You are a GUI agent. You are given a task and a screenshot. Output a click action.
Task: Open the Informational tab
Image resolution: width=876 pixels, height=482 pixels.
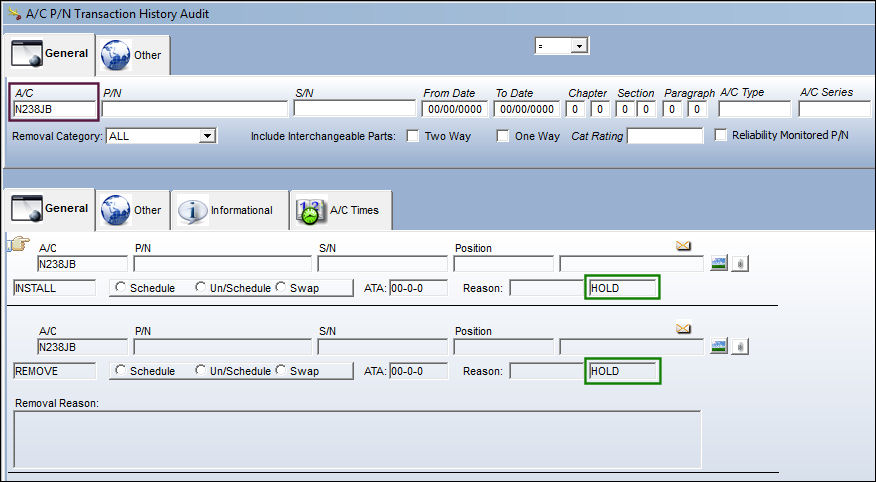[230, 210]
